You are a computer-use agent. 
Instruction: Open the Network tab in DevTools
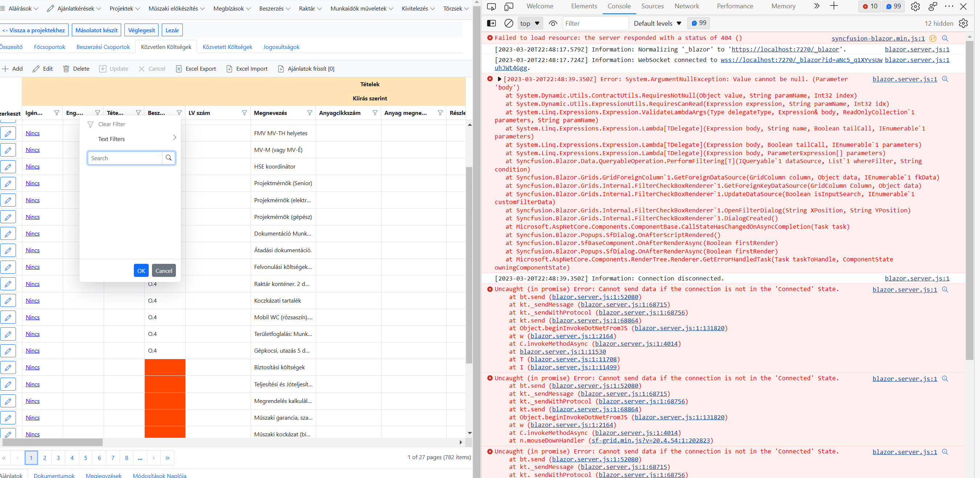tap(686, 7)
